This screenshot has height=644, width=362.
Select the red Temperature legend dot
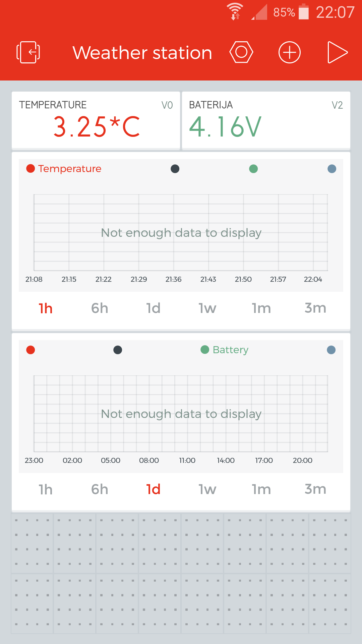tap(31, 168)
